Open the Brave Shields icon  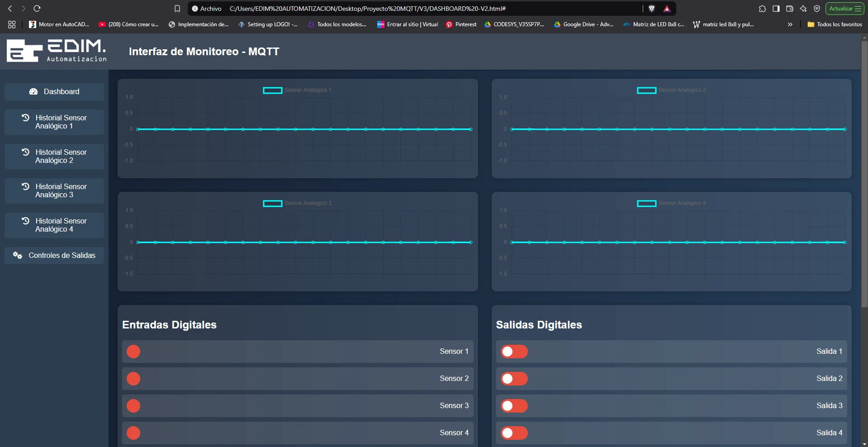tap(652, 9)
